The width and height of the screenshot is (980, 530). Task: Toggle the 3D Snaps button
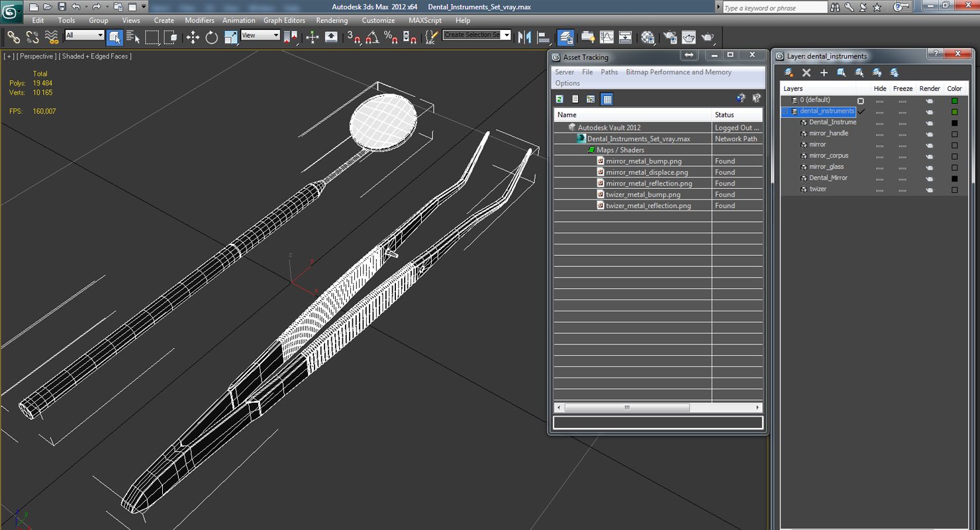click(354, 37)
